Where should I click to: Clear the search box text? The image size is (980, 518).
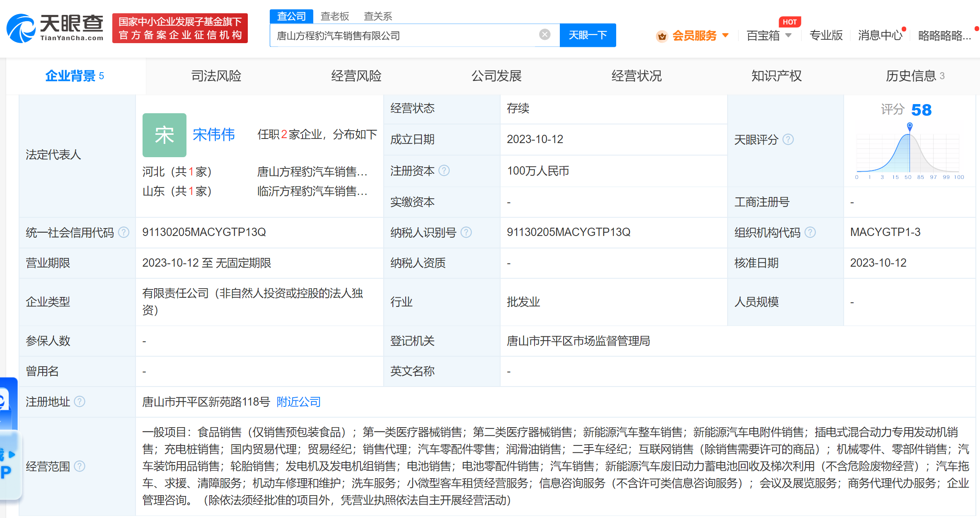544,34
